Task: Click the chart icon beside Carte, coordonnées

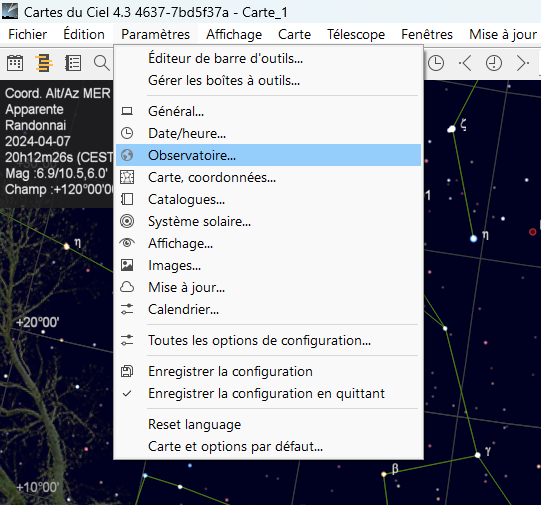Action: (127, 177)
